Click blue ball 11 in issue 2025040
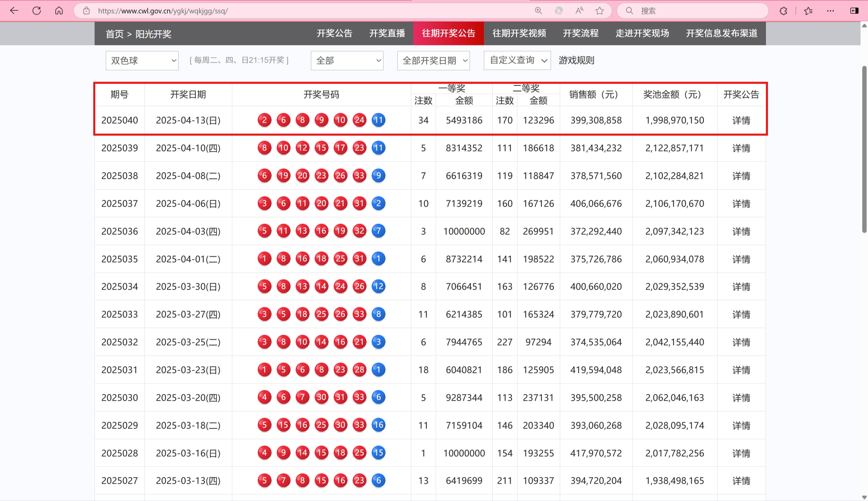868x501 pixels. point(378,120)
